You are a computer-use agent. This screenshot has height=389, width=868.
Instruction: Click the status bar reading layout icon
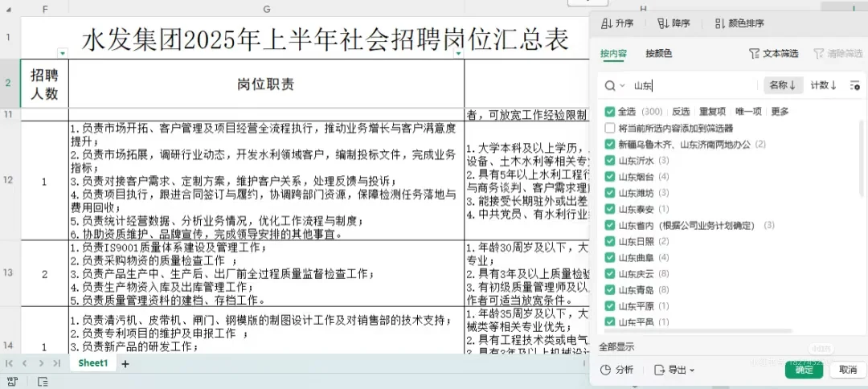(x=43, y=381)
